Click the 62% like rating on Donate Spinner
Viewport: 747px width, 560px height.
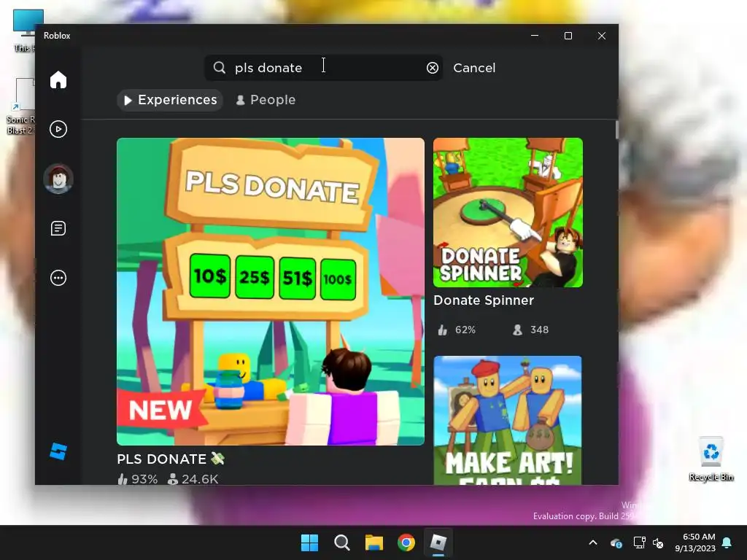[457, 330]
